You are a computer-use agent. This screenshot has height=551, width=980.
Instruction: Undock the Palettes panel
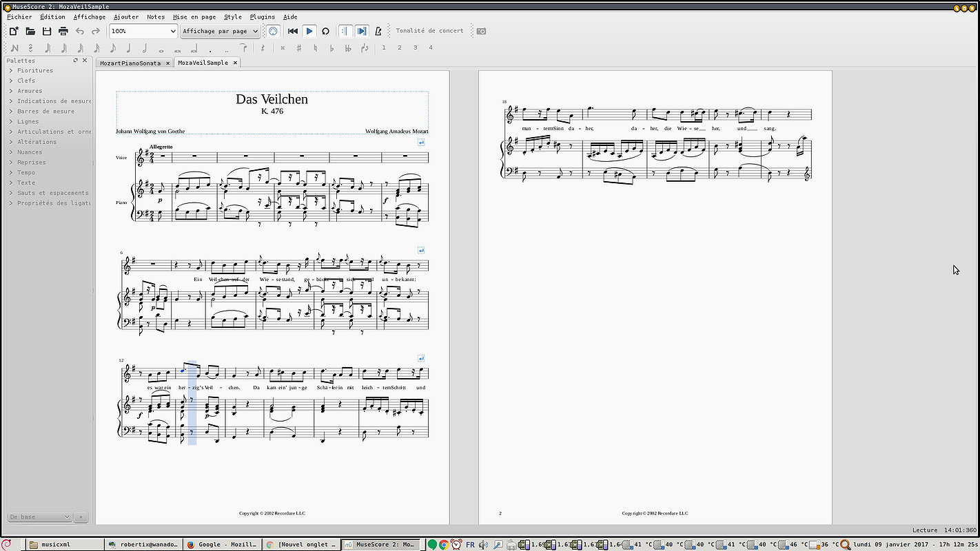pos(76,61)
